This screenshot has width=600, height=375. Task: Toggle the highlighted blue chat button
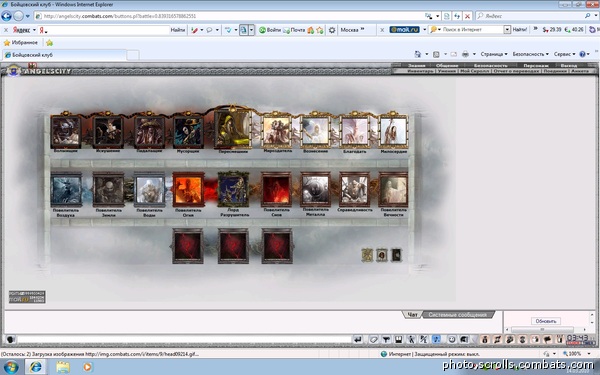[x=436, y=339]
